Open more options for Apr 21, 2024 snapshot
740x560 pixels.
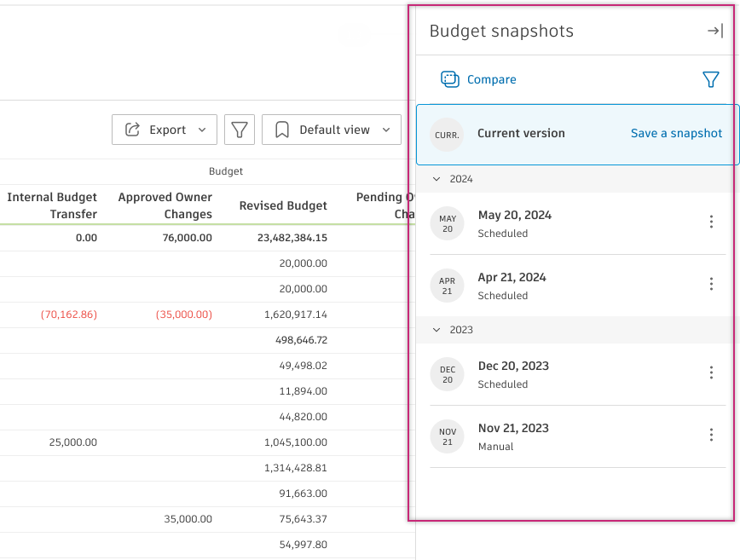tap(711, 284)
